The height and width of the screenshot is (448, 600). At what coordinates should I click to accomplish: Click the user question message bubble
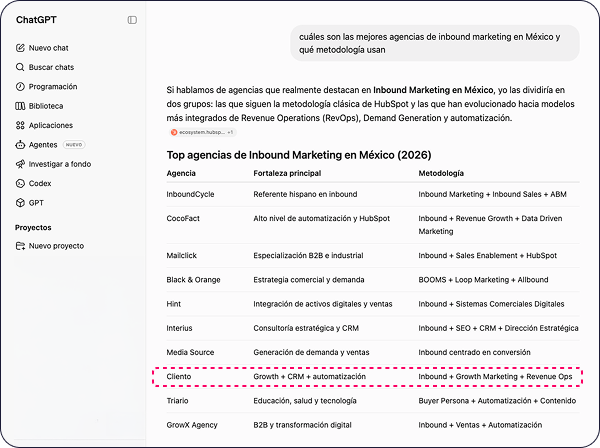click(x=435, y=43)
